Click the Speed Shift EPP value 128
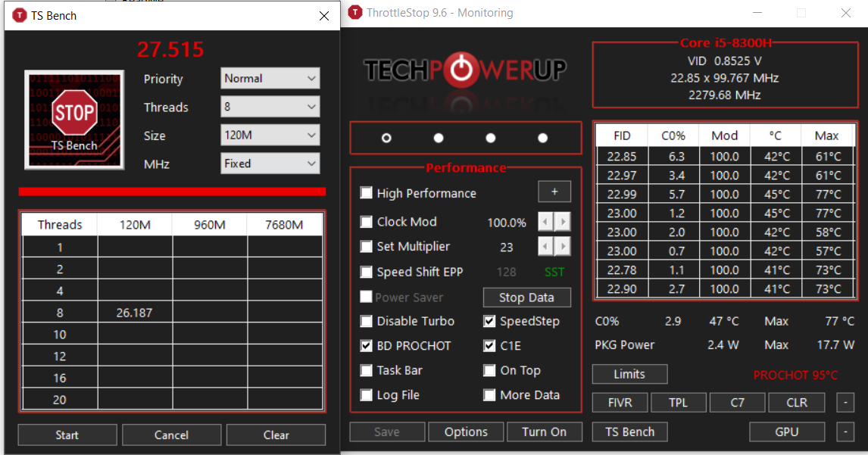 point(506,272)
